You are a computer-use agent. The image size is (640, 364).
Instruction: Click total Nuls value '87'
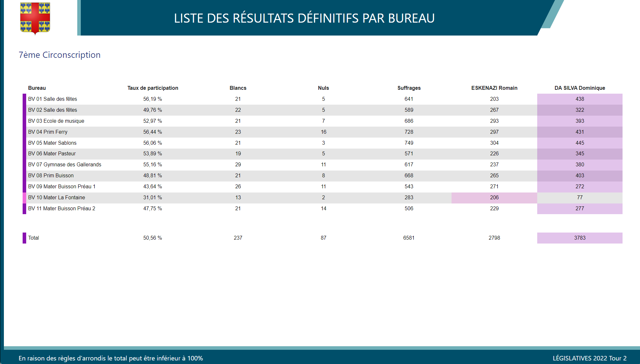pyautogui.click(x=324, y=238)
